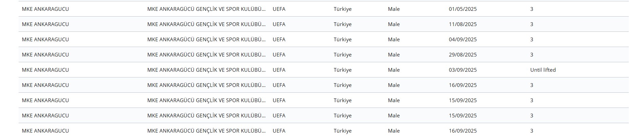The image size is (644, 137).
Task: Select Türkiye in the 01/05/2025 row
Action: tap(343, 9)
